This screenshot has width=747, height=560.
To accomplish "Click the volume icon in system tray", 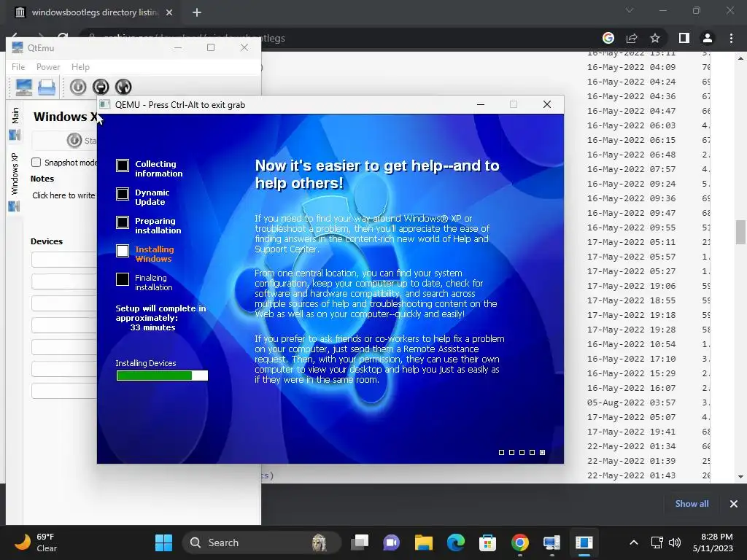I will click(675, 542).
